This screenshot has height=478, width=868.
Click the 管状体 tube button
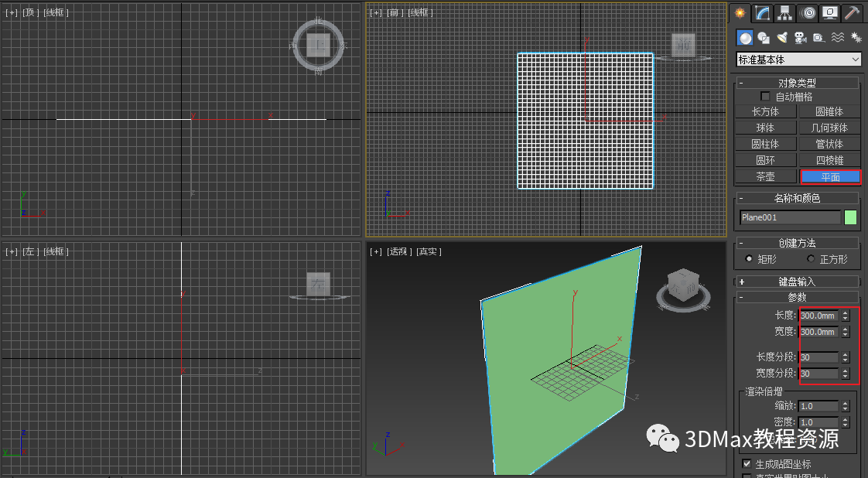[x=829, y=144]
